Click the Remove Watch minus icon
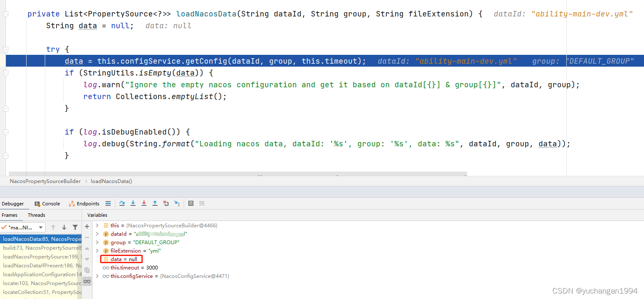644x299 pixels. pos(87,237)
